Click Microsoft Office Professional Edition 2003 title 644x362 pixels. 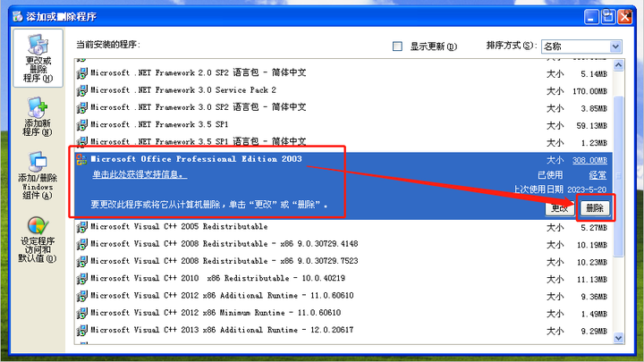tap(196, 159)
